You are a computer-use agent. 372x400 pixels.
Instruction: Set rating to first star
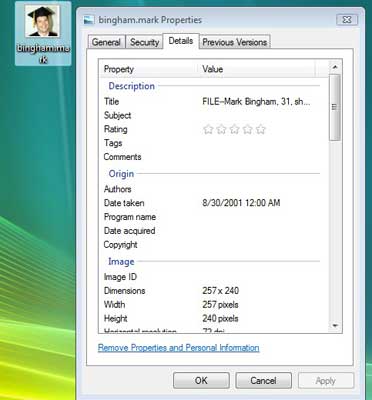pos(208,129)
